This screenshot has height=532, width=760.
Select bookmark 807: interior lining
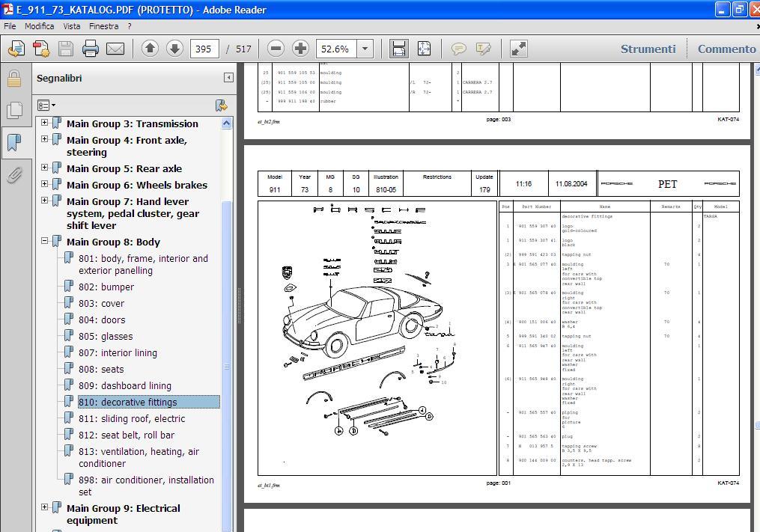[x=118, y=352]
